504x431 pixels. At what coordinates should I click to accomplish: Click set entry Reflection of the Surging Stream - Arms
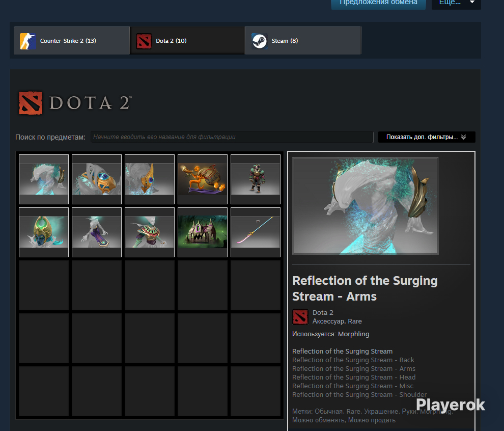(x=354, y=369)
